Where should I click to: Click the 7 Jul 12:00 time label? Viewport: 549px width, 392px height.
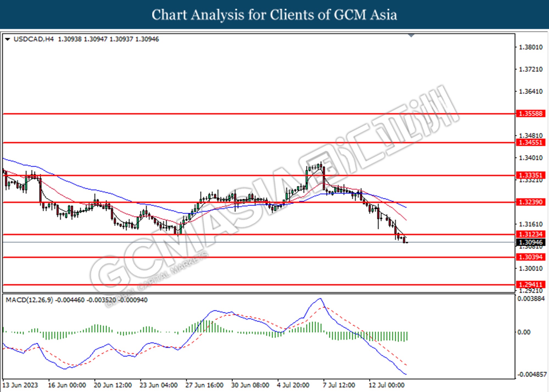(339, 385)
